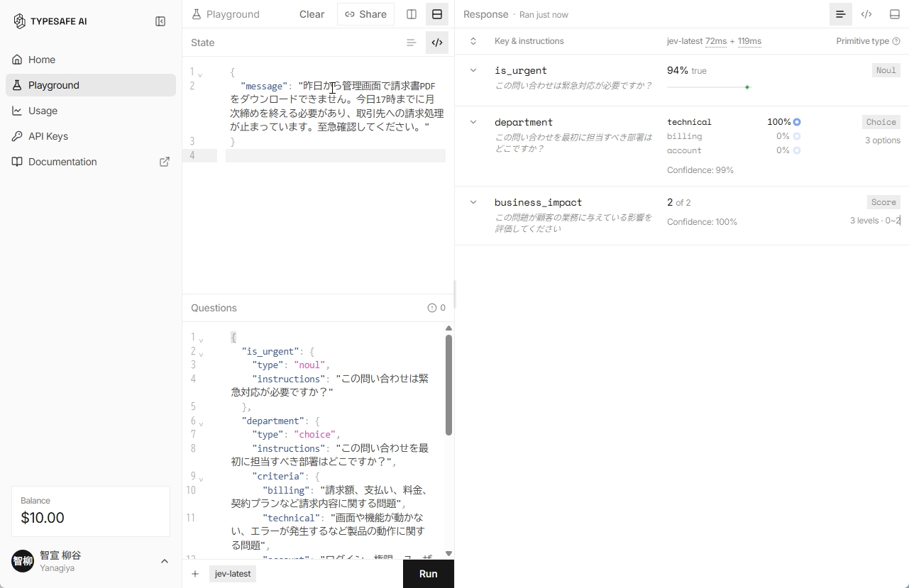This screenshot has height=588, width=909.
Task: Click the Choice type badge
Action: pyautogui.click(x=881, y=122)
